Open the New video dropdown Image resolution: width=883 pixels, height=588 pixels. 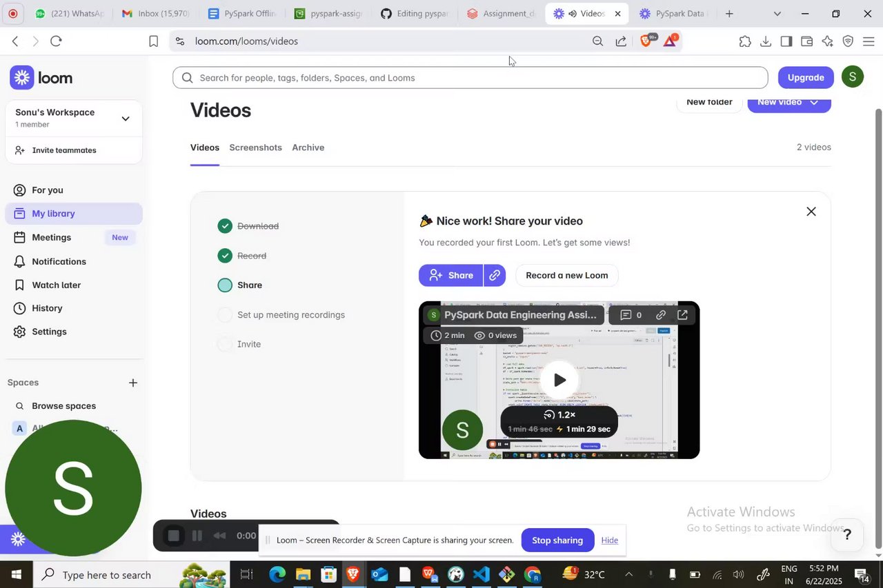pyautogui.click(x=789, y=103)
